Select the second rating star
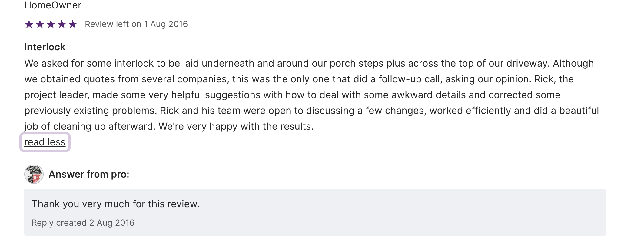 40,24
